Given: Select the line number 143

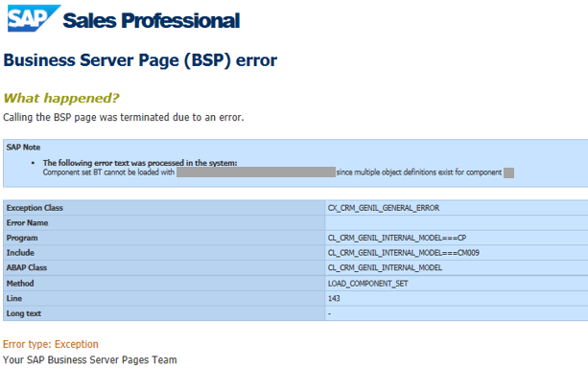Looking at the screenshot, I should 334,299.
